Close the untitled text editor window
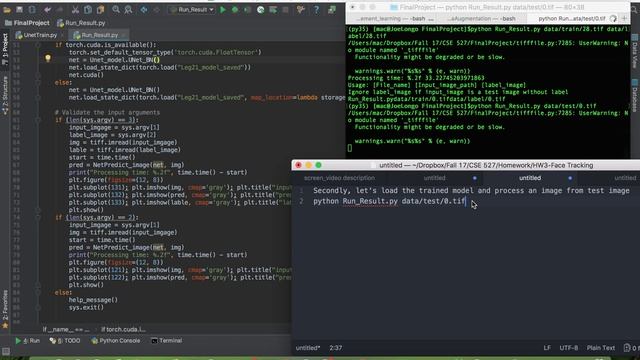Screen dimensions: 640x360 coord(298,165)
